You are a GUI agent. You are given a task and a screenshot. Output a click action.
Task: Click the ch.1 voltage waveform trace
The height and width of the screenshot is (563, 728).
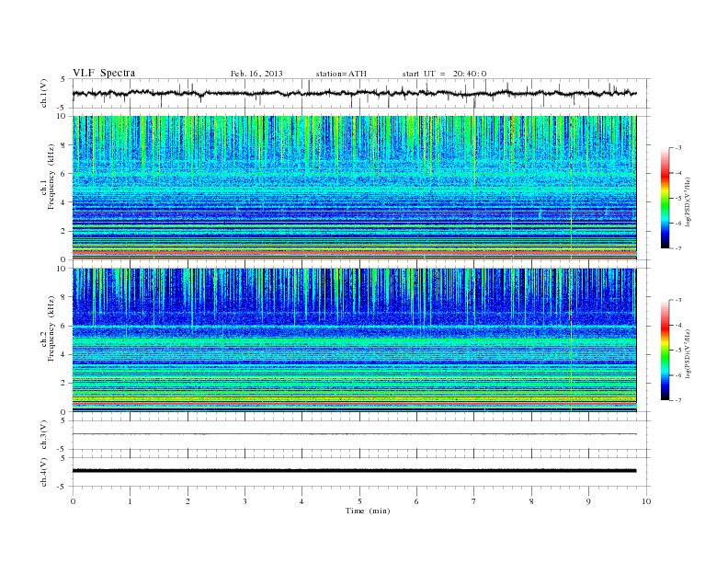(354, 93)
